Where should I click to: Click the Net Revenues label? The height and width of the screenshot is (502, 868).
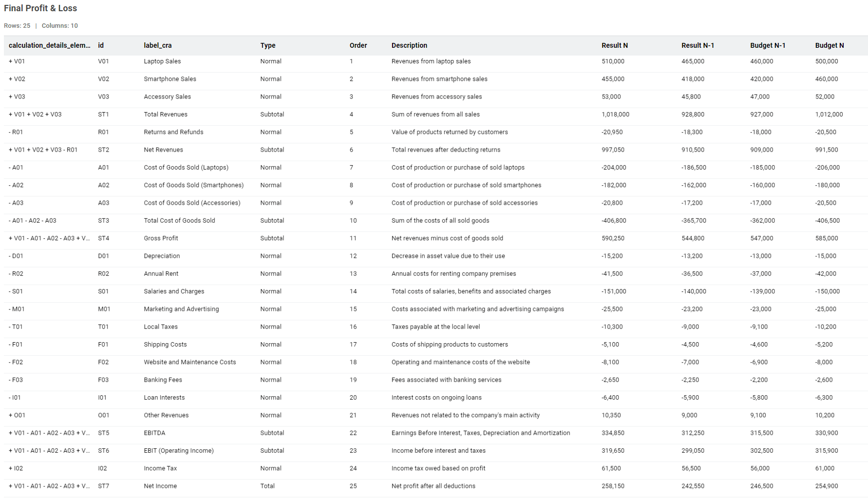[x=163, y=150]
